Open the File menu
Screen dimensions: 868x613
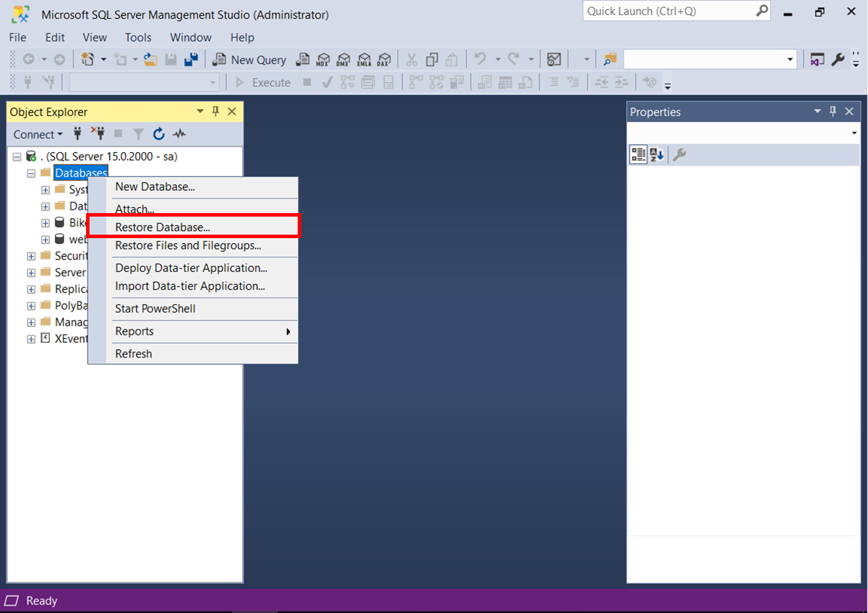click(x=17, y=37)
